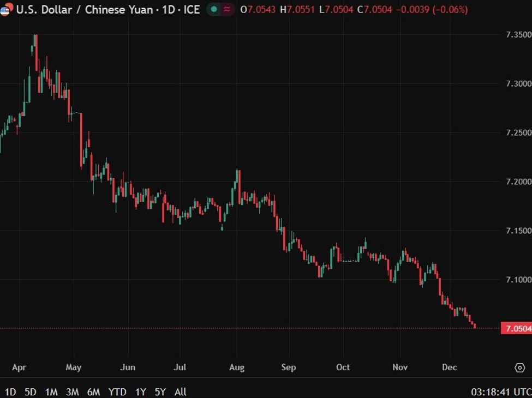Select the 1D button in the bottom toolbar
Image resolution: width=532 pixels, height=398 pixels.
click(9, 392)
